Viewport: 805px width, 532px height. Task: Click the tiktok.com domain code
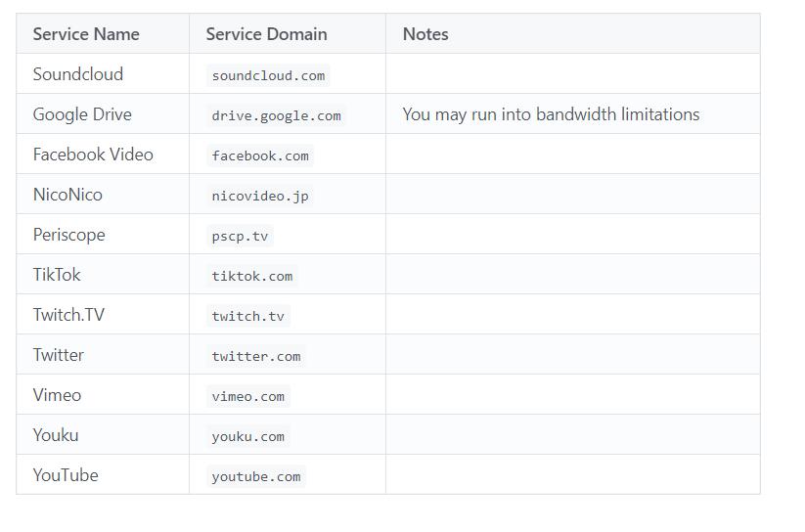click(x=252, y=276)
